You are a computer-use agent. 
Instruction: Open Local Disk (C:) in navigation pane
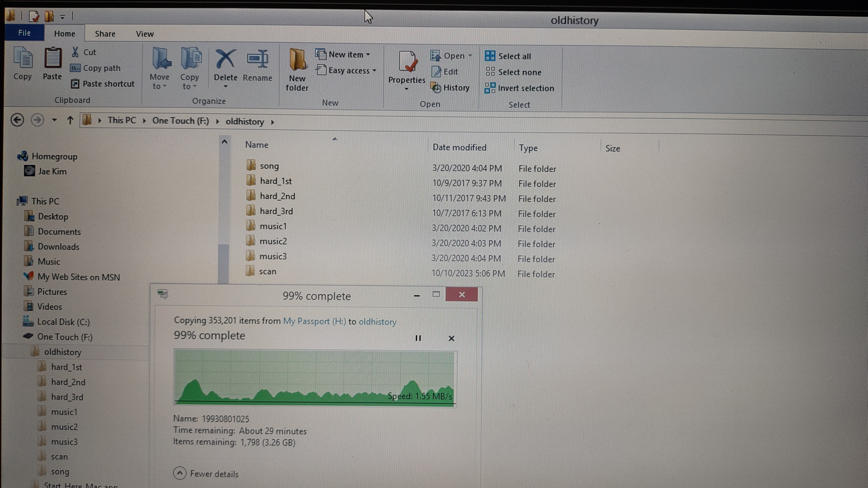56,322
